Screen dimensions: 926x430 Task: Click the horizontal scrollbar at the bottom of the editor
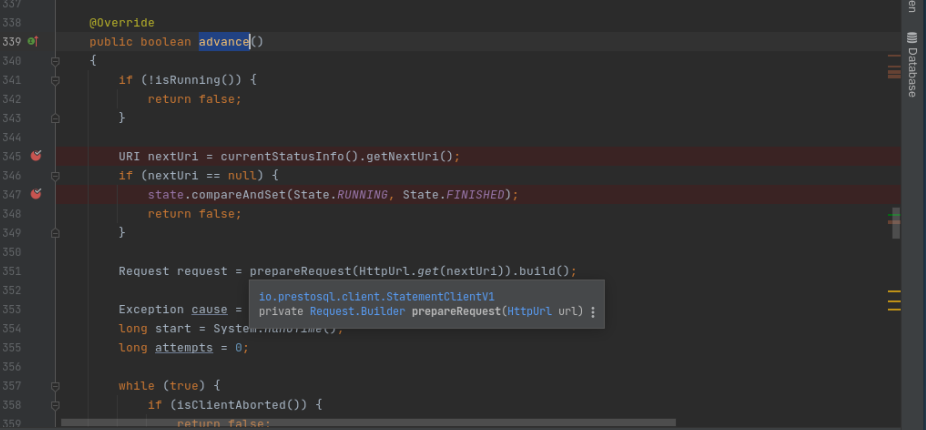369,423
